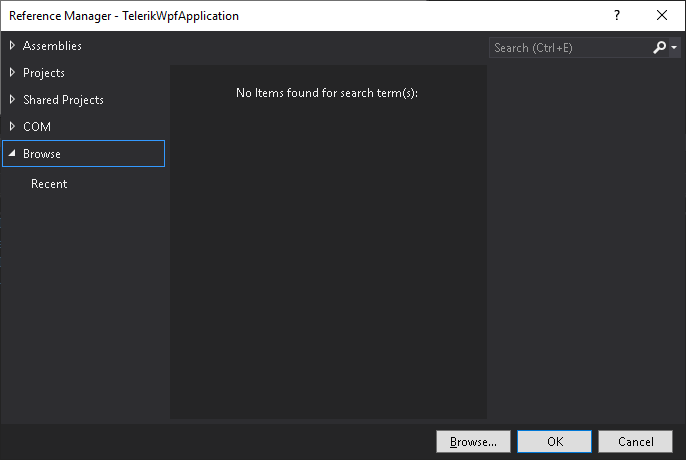The image size is (686, 460).
Task: Click the magnifying glass search icon
Action: coord(659,47)
